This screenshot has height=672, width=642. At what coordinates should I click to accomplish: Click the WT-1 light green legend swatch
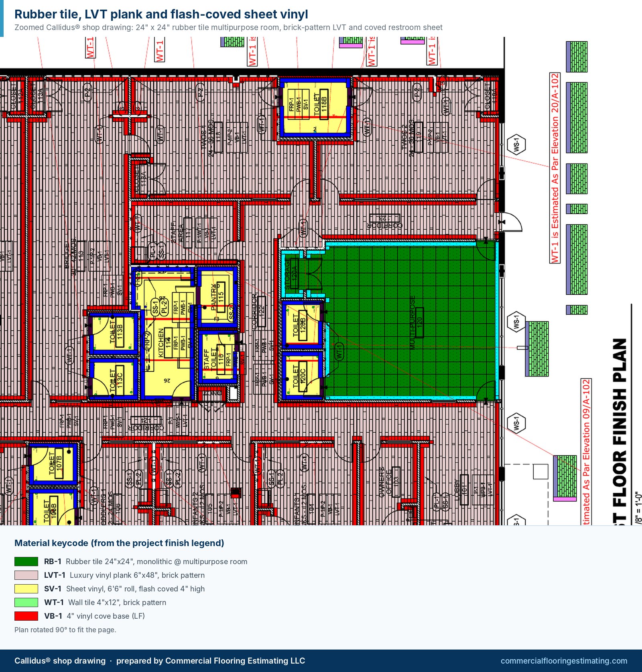26,602
